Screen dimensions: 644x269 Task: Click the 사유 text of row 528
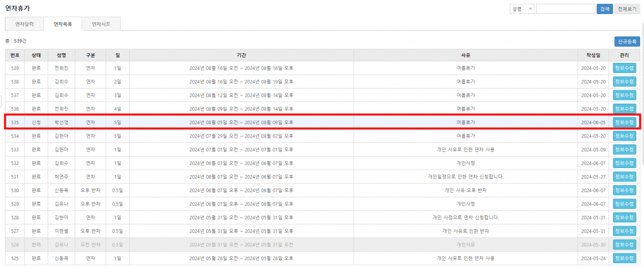click(x=465, y=217)
